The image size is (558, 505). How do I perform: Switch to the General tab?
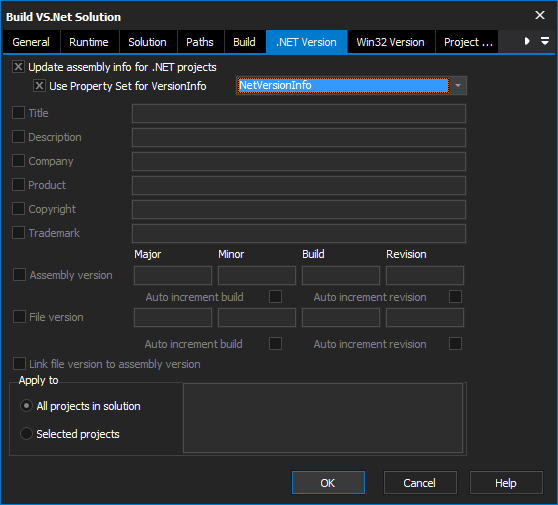coord(31,42)
